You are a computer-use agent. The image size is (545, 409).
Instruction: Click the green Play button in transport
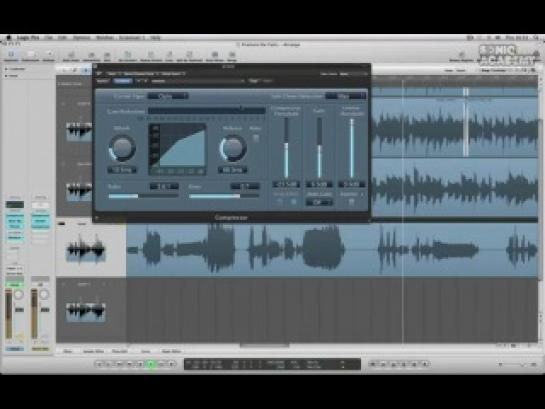tap(151, 364)
